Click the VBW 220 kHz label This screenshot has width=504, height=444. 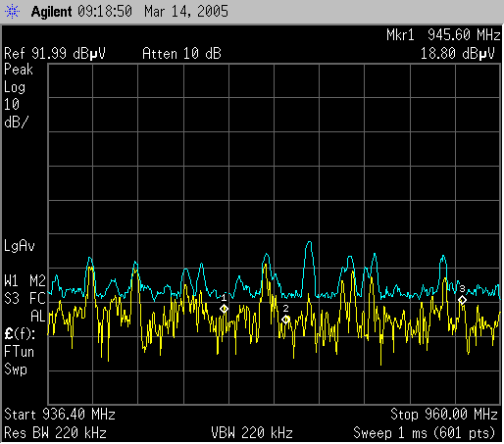coord(252,433)
